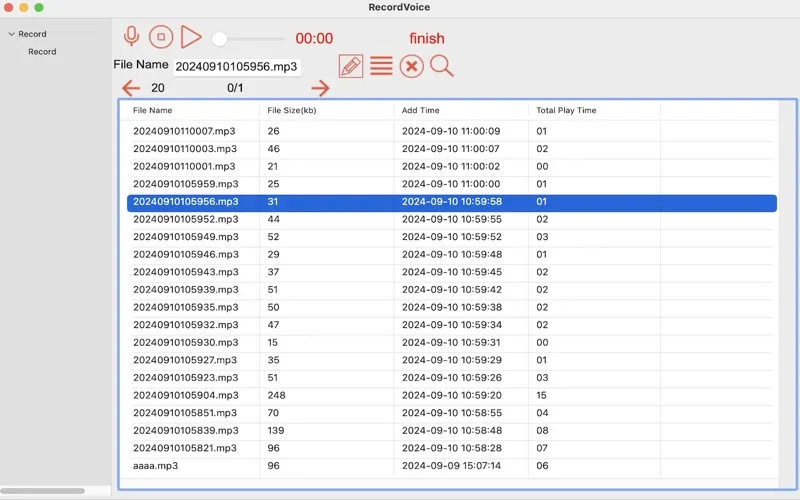Select file 20240910105821.mp3

click(x=185, y=448)
